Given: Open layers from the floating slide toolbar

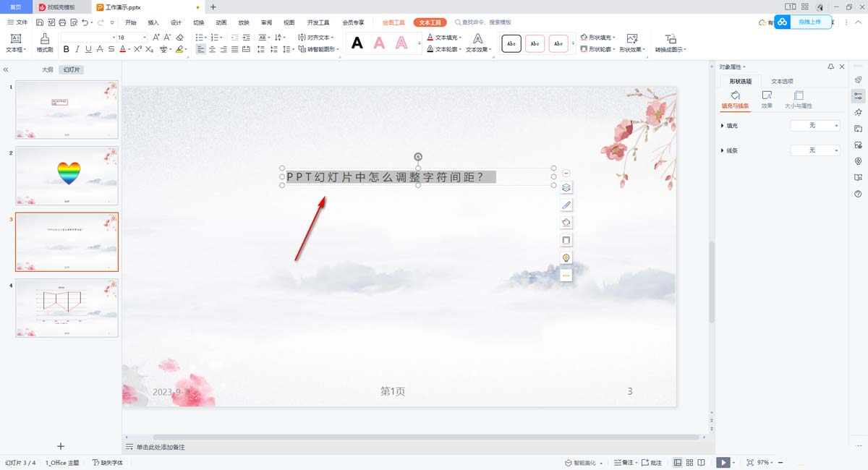Looking at the screenshot, I should coord(566,187).
